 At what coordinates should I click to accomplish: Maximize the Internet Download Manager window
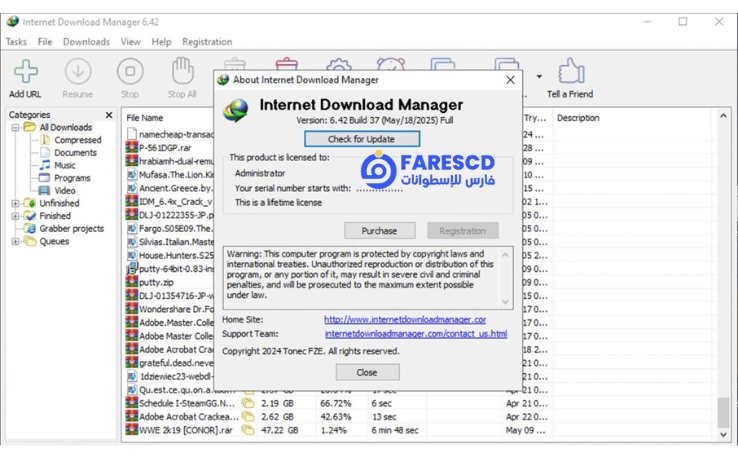coord(682,22)
